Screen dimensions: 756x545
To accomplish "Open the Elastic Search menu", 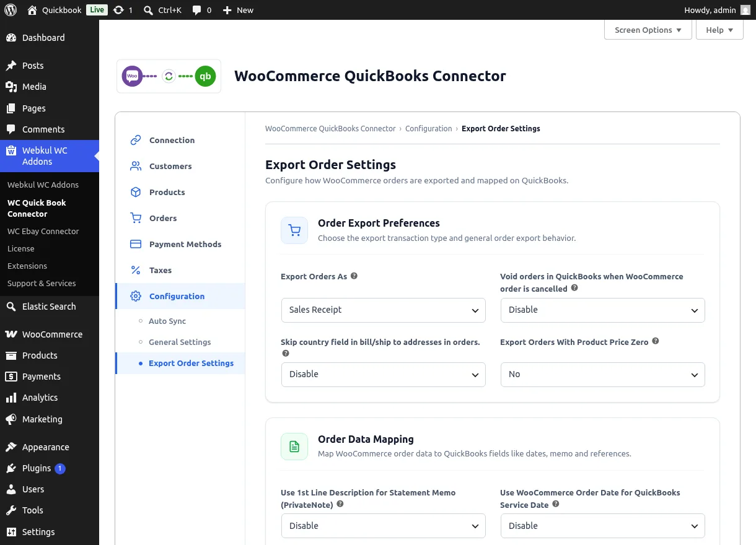I will (x=50, y=307).
